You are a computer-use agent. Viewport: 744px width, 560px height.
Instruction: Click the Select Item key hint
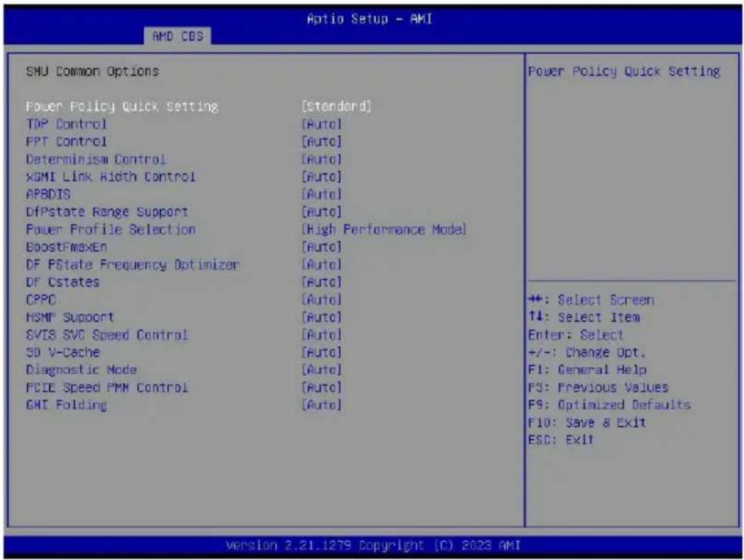[584, 317]
